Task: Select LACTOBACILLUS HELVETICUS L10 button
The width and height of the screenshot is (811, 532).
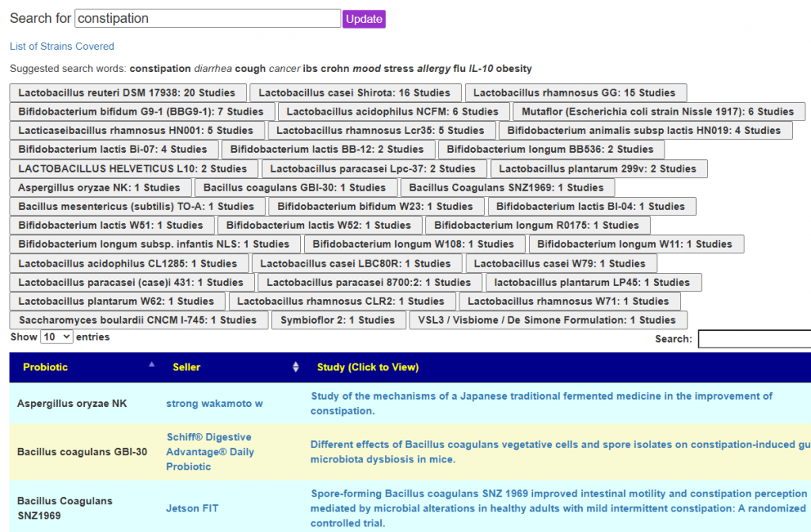Action: click(x=133, y=169)
